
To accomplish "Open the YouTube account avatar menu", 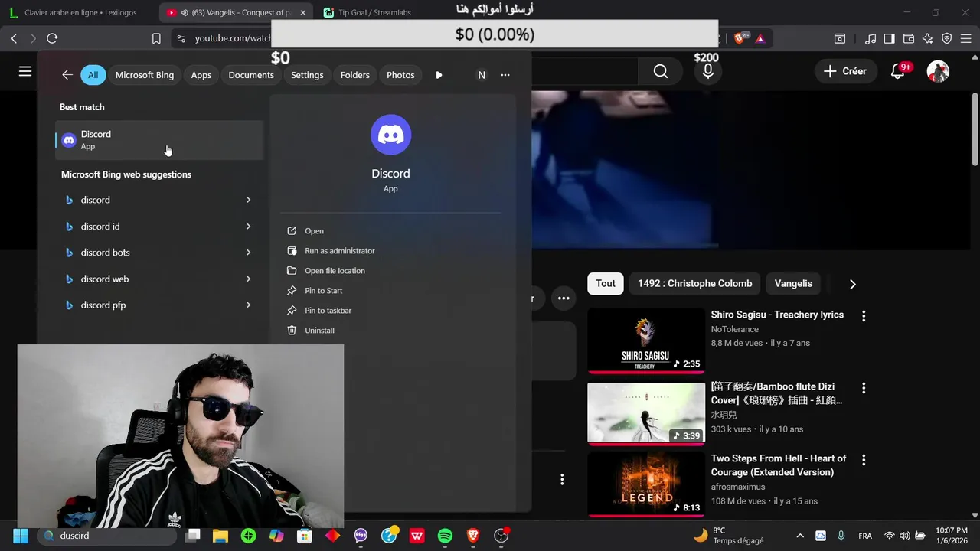I will [x=938, y=71].
